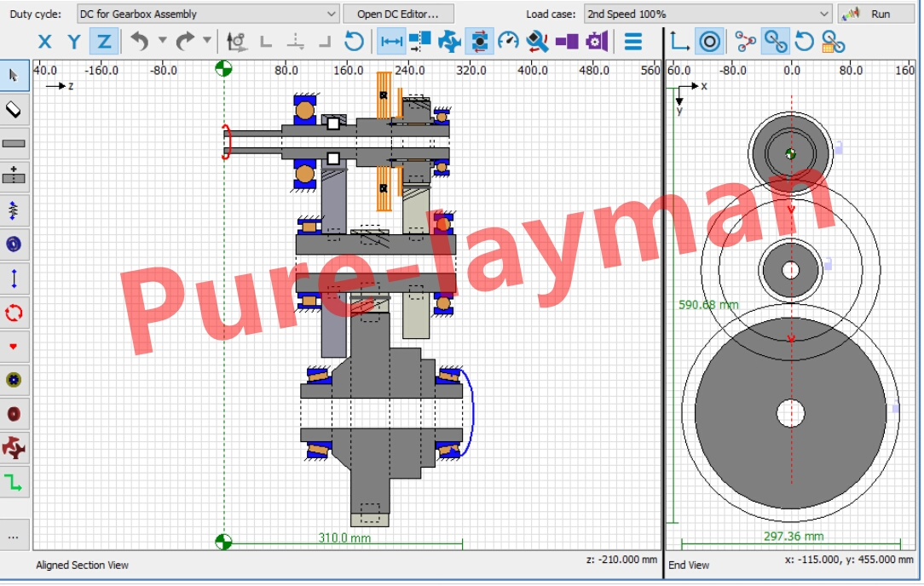Screen dimensions: 924x586
Task: Toggle the horizontal dimension arrows button
Action: (391, 41)
